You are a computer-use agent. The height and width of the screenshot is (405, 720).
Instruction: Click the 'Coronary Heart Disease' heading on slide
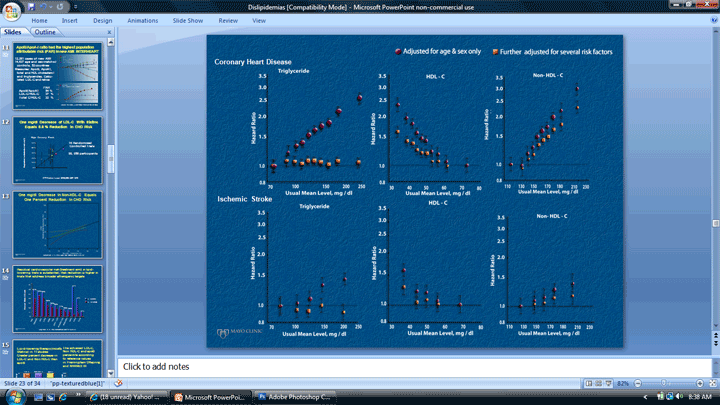(x=253, y=62)
